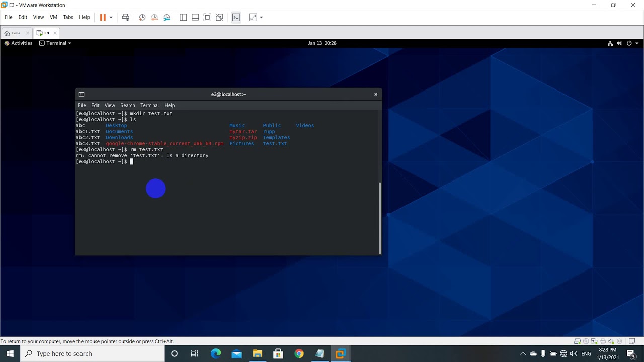Open the terminal window's Search menu
644x362 pixels.
click(128, 105)
